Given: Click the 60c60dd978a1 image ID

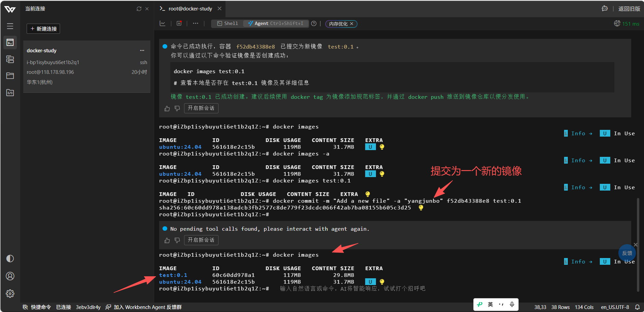Looking at the screenshot, I should point(233,275).
